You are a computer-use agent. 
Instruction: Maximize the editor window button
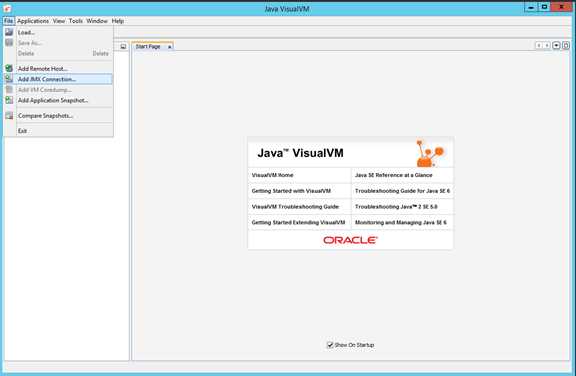coord(566,46)
